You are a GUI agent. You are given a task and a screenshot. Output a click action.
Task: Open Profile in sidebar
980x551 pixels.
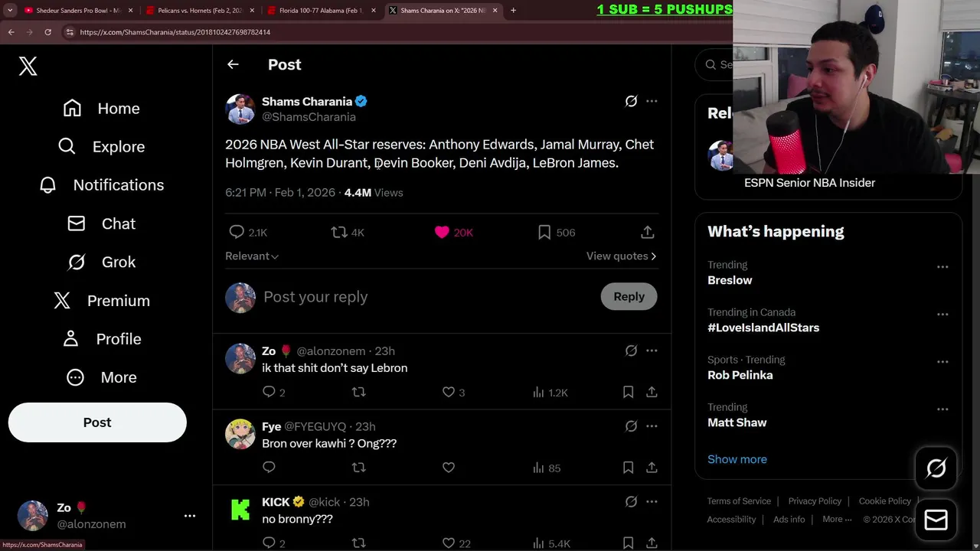pos(102,339)
